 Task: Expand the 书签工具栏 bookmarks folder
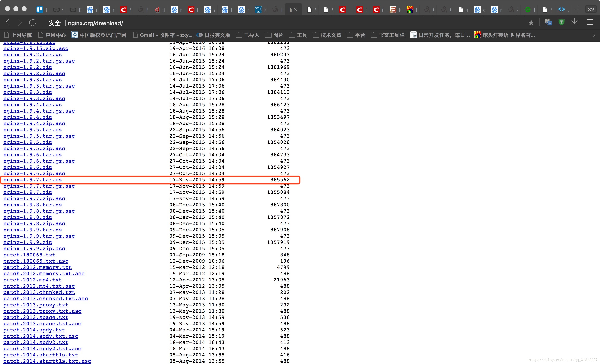[x=387, y=35]
